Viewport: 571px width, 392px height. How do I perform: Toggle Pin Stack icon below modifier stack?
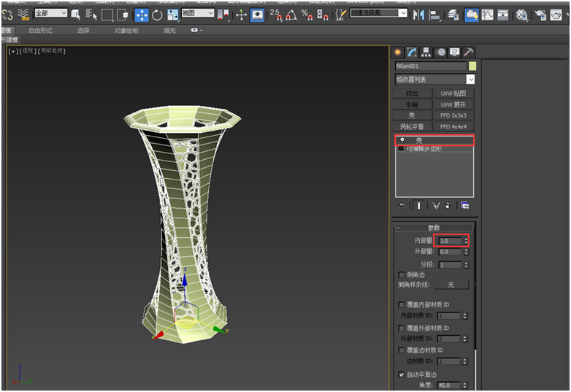402,206
